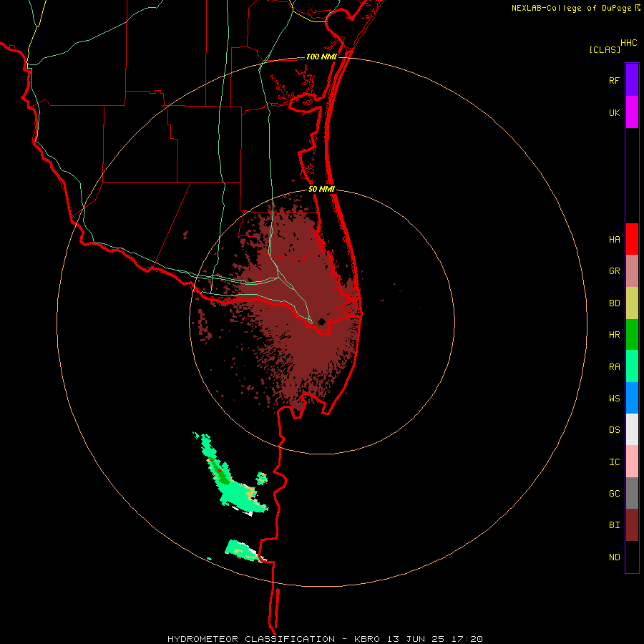Click the "NEXLAB-College of DuPage" credit text
Image resolution: width=644 pixels, height=644 pixels.
(572, 8)
